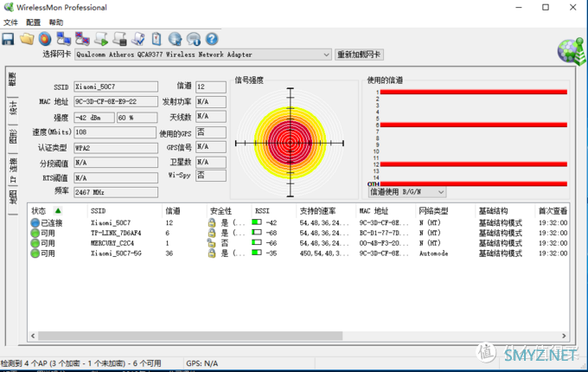Click the blue connected status icon for Xiaomi_50C7
The height and width of the screenshot is (372, 588).
coord(35,222)
